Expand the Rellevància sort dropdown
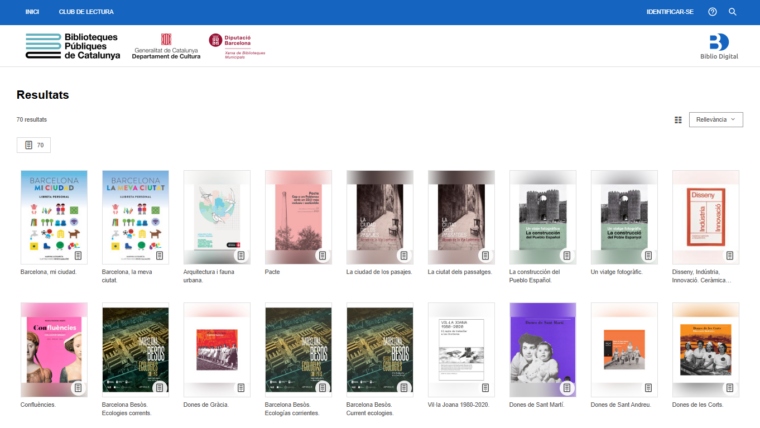 [716, 119]
